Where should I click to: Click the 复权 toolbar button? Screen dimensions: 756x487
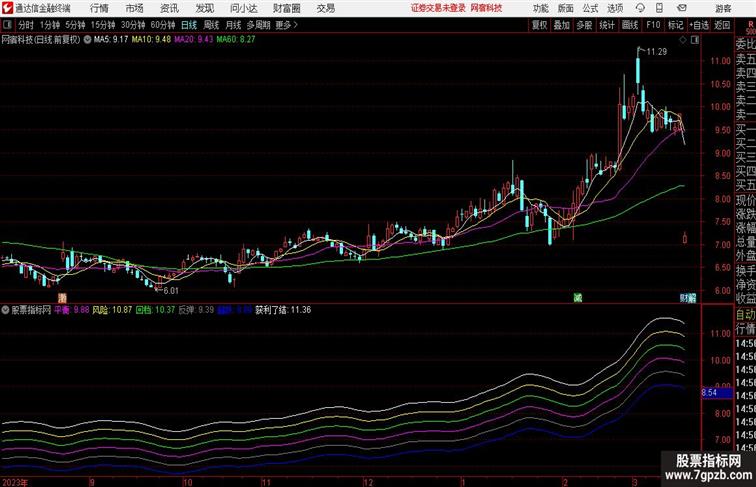[540, 25]
